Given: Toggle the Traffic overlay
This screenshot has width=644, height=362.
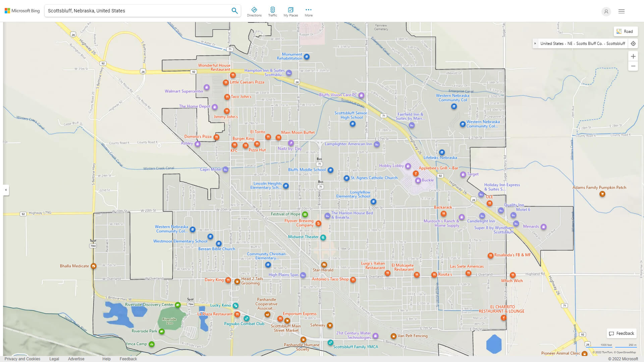Looking at the screenshot, I should click(272, 10).
